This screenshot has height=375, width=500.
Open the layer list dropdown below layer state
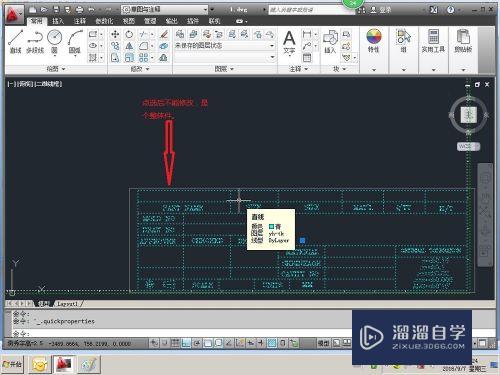tap(225, 57)
